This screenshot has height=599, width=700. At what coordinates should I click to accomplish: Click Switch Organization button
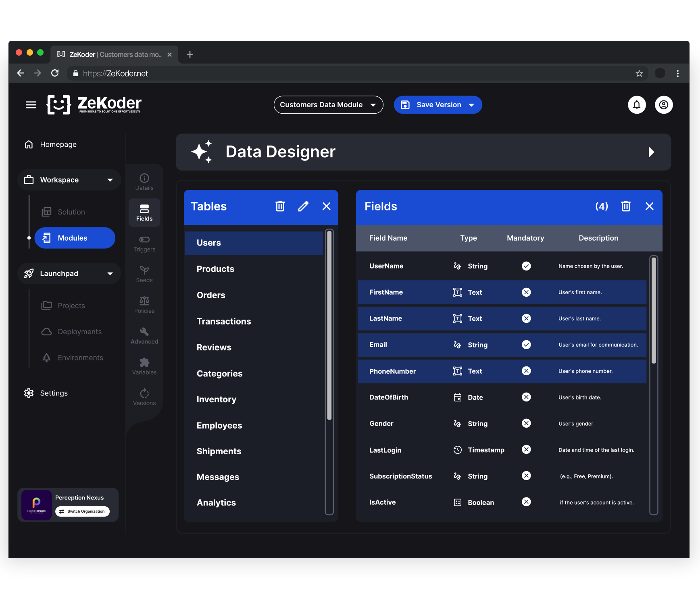(x=82, y=512)
